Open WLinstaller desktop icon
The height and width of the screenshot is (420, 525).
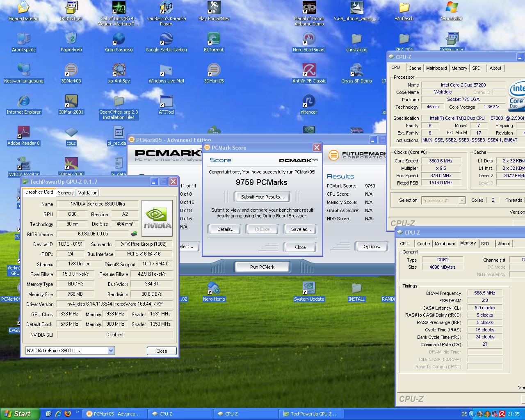coord(452,11)
